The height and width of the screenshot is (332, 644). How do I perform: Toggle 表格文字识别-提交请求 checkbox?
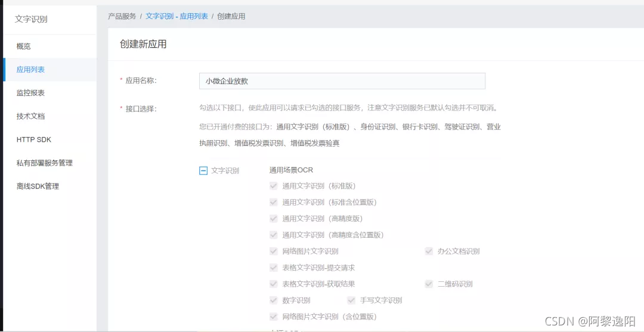[274, 268]
